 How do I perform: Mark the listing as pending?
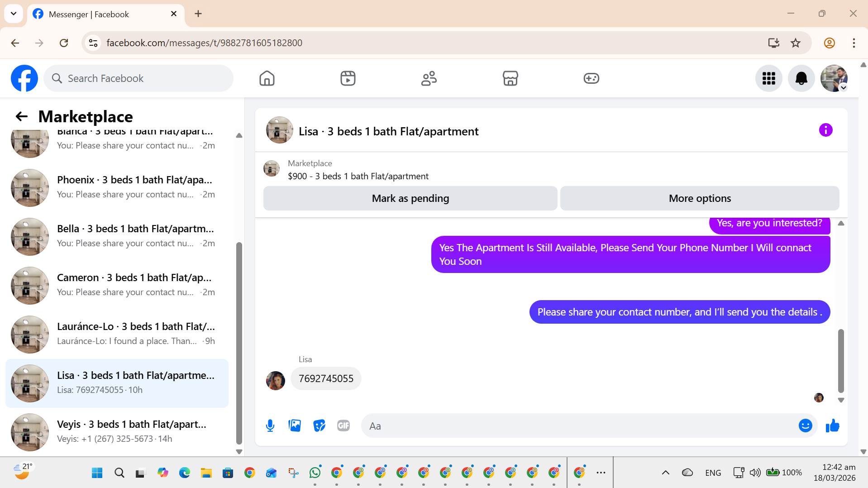pos(410,198)
